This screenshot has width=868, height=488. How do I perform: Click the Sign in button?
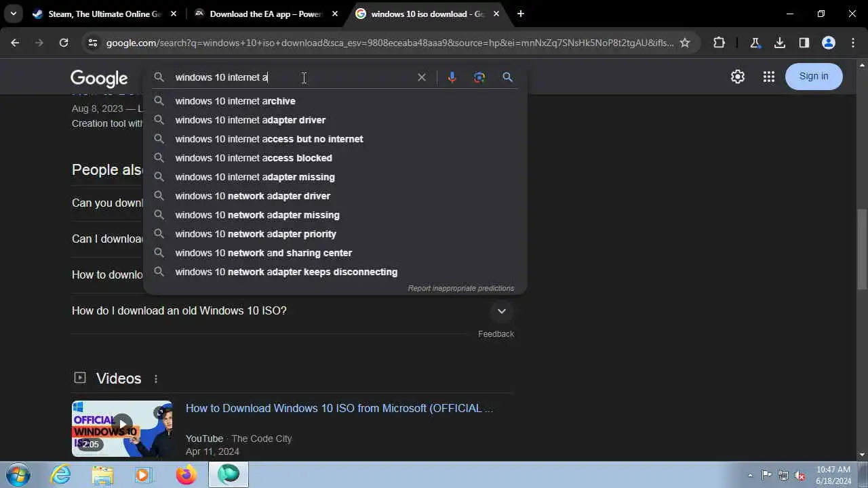814,76
